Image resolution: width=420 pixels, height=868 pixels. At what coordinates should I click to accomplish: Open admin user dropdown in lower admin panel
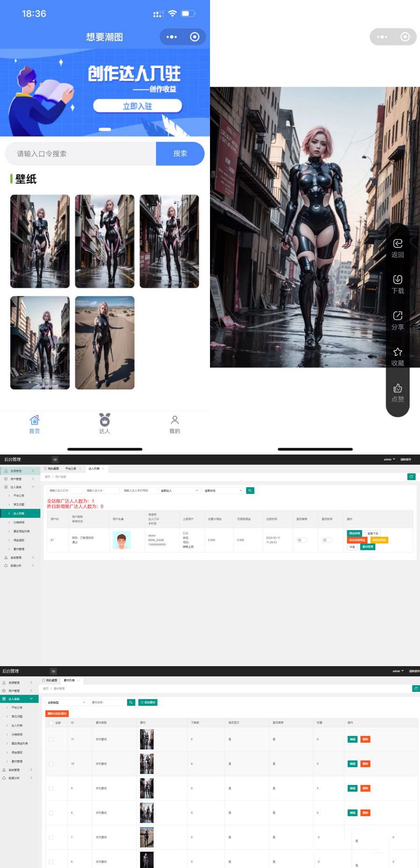point(398,671)
